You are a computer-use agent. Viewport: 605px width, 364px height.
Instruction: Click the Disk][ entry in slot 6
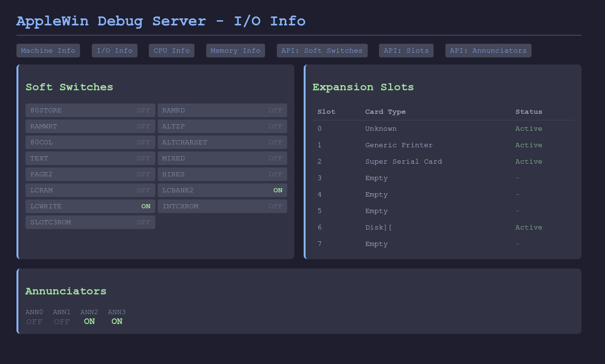[x=379, y=228]
